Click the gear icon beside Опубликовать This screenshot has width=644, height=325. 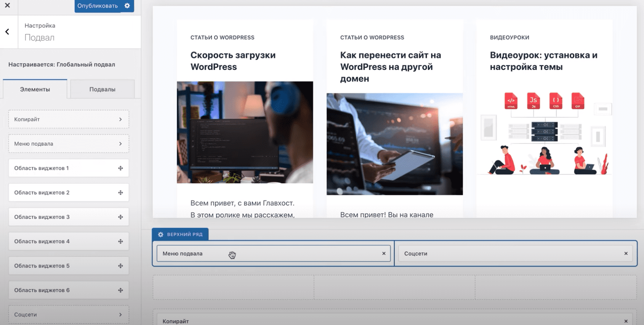(127, 6)
